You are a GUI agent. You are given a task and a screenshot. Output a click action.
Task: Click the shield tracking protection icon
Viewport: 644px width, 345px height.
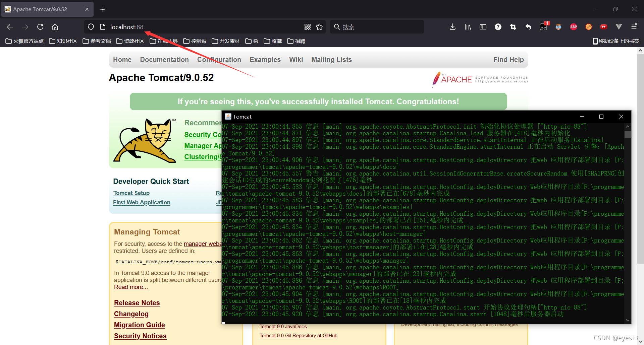[91, 27]
